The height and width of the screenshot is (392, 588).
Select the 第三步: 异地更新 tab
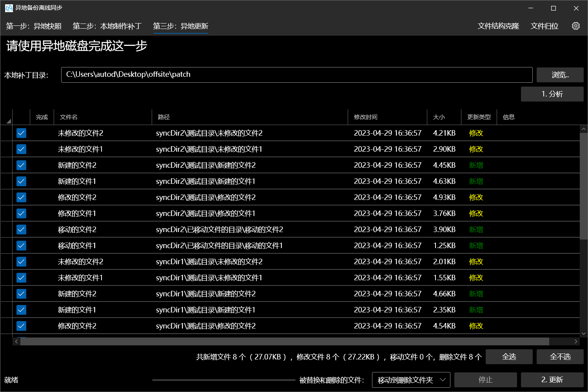[181, 26]
